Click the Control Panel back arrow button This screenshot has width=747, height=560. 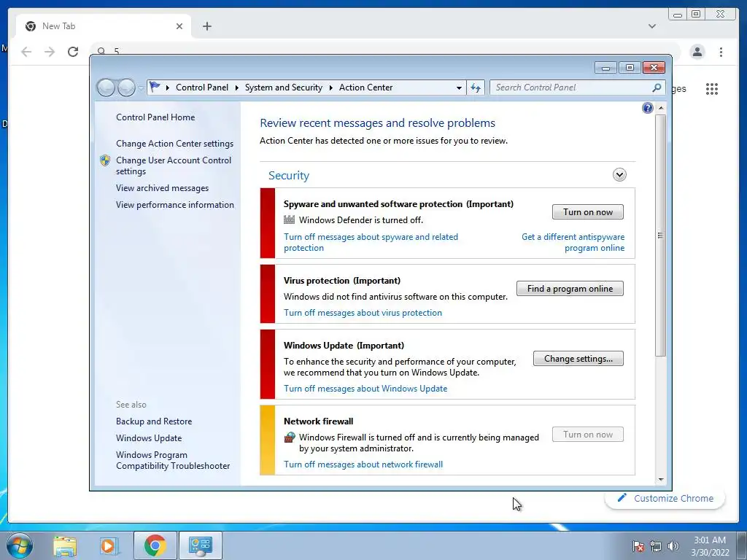tap(106, 87)
